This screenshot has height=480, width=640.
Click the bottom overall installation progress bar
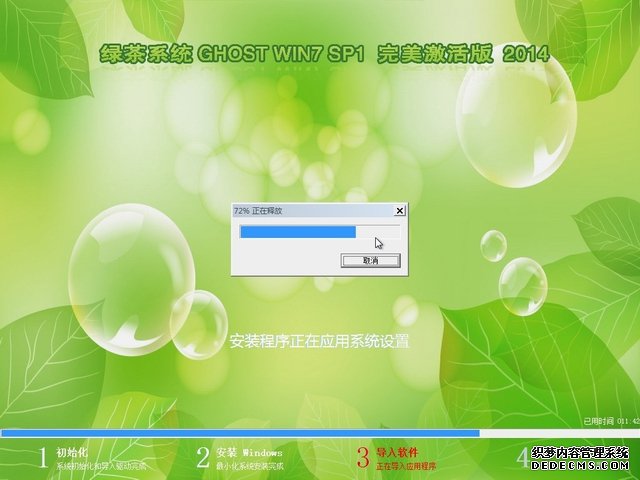[320, 433]
